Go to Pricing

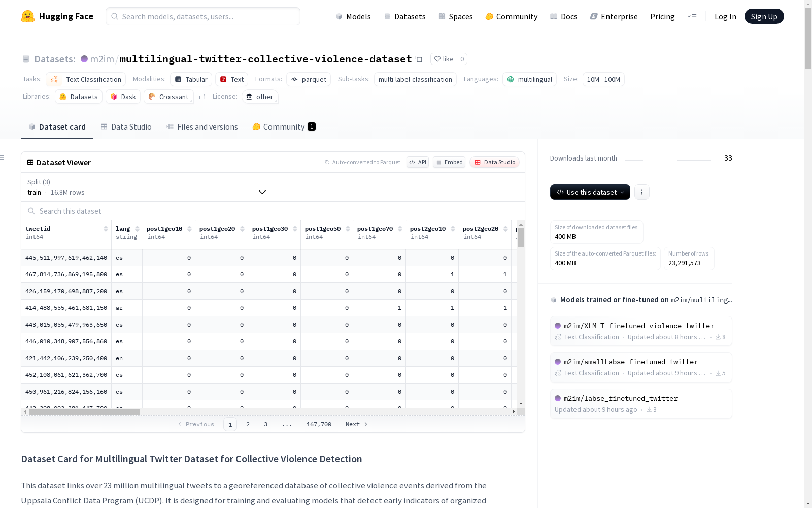pos(662,16)
